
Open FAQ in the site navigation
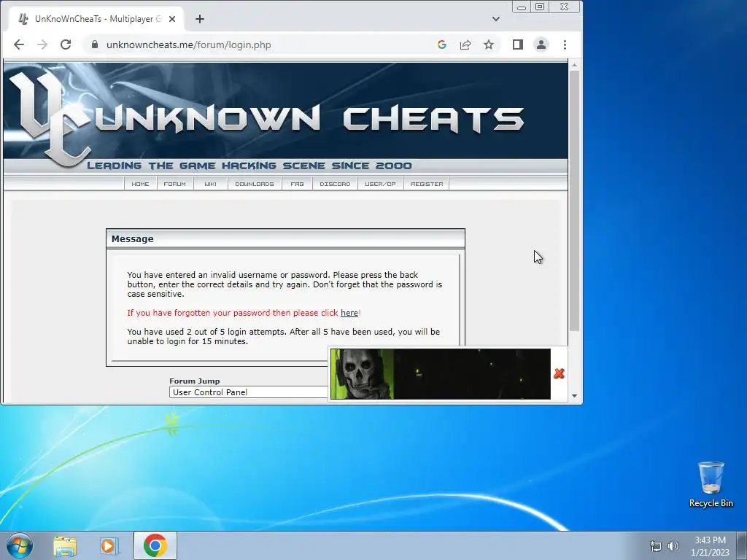point(298,184)
